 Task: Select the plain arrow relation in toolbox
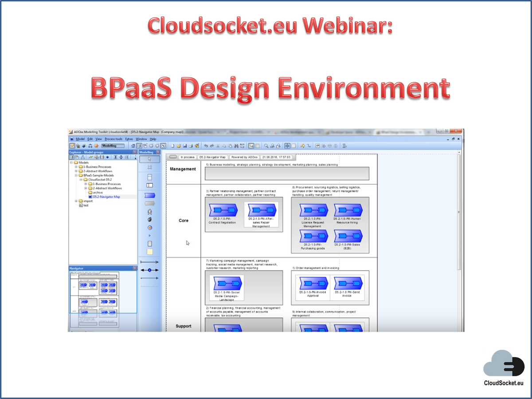(150, 262)
